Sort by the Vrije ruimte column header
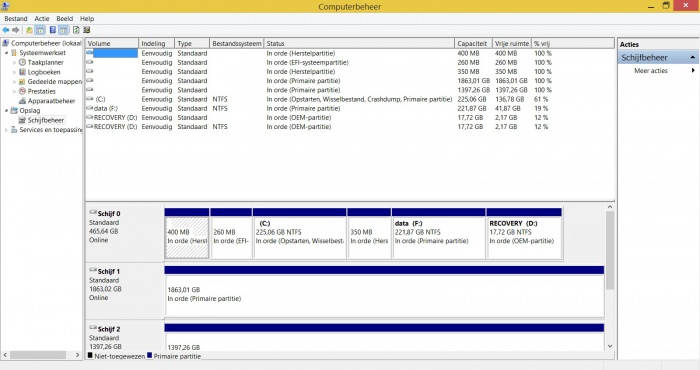 click(x=512, y=43)
